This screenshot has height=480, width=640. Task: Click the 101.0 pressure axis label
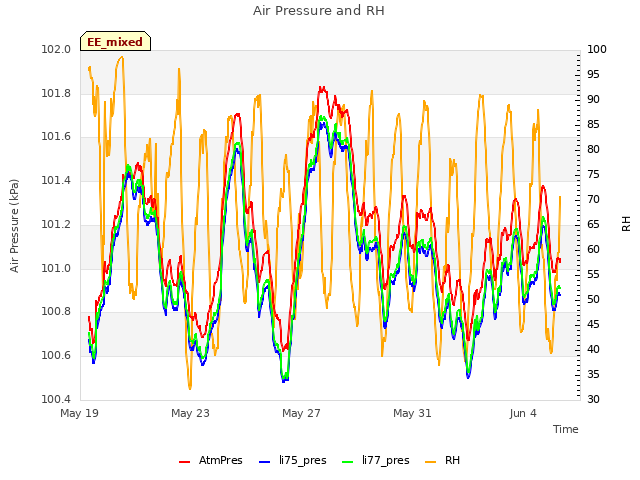pos(56,268)
